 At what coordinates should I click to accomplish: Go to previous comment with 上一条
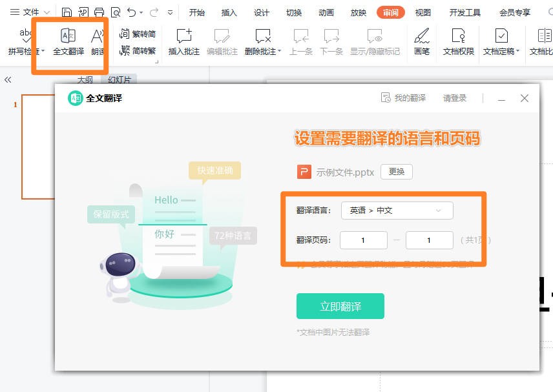point(301,42)
